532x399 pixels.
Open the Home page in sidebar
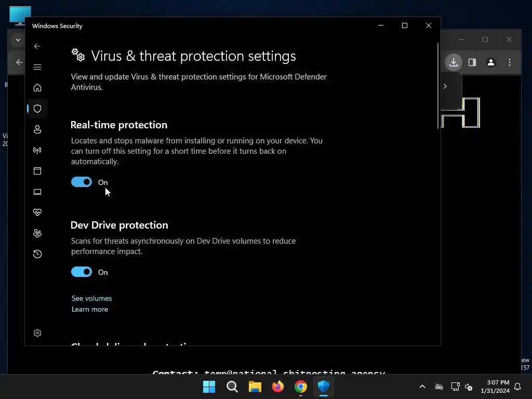coord(37,87)
